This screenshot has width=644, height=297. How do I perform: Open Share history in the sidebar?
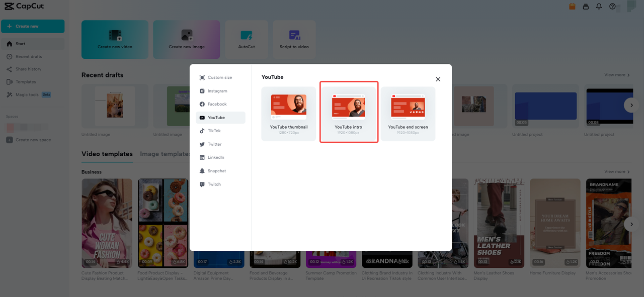point(33,69)
